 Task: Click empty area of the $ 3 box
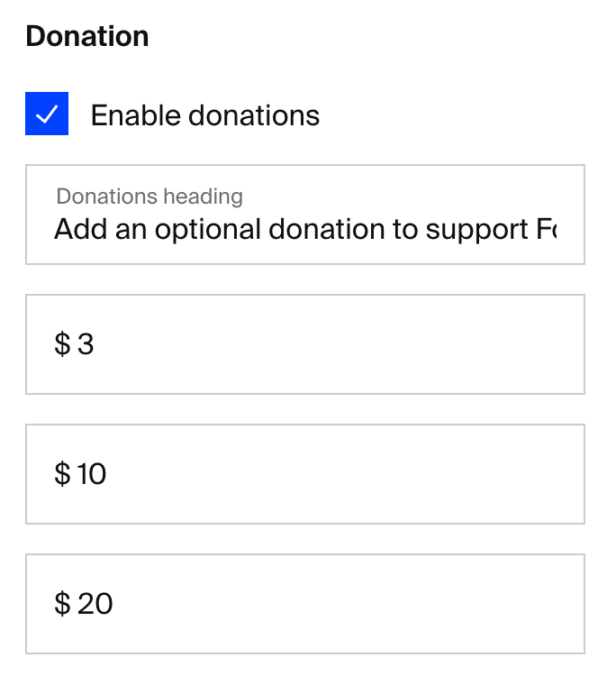pos(340,344)
